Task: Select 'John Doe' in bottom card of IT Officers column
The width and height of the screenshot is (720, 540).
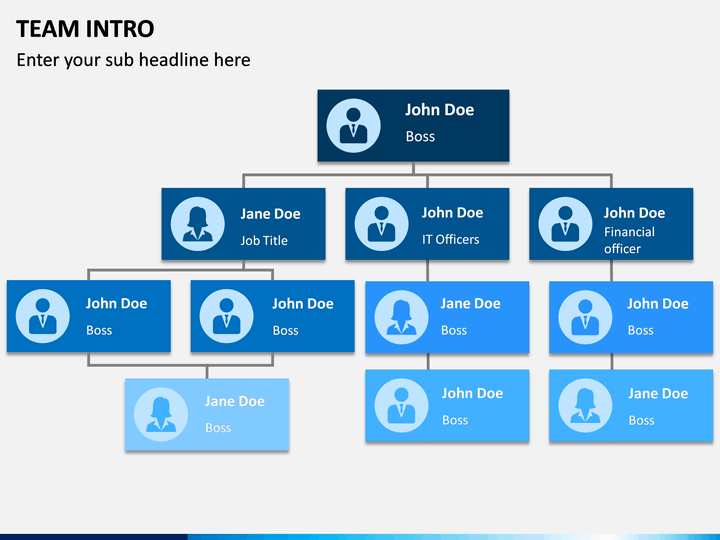Action: (x=472, y=393)
